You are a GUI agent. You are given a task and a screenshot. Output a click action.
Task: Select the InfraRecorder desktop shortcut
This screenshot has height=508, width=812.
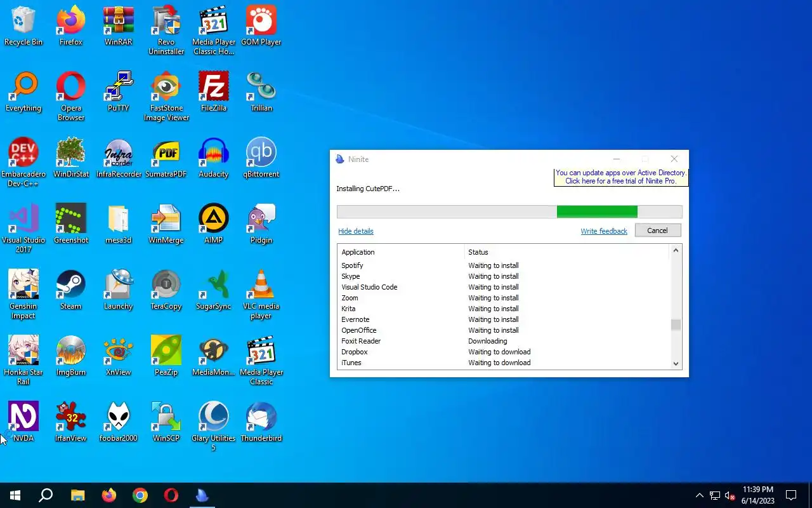pyautogui.click(x=118, y=158)
